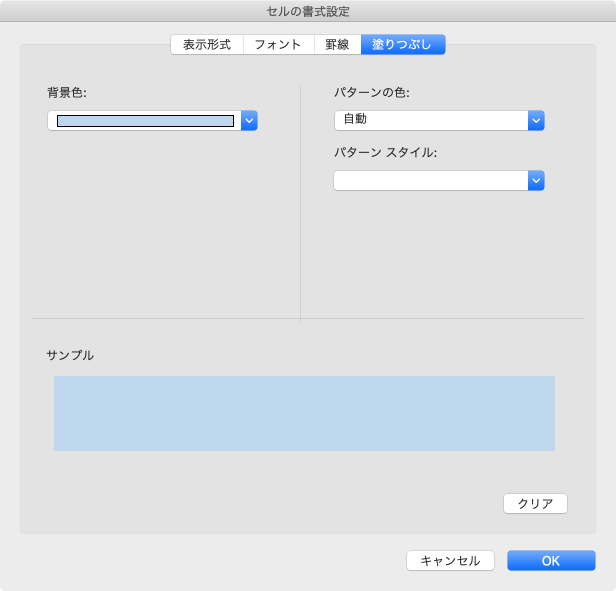Open the フォント tab
This screenshot has height=591, width=616.
[278, 45]
